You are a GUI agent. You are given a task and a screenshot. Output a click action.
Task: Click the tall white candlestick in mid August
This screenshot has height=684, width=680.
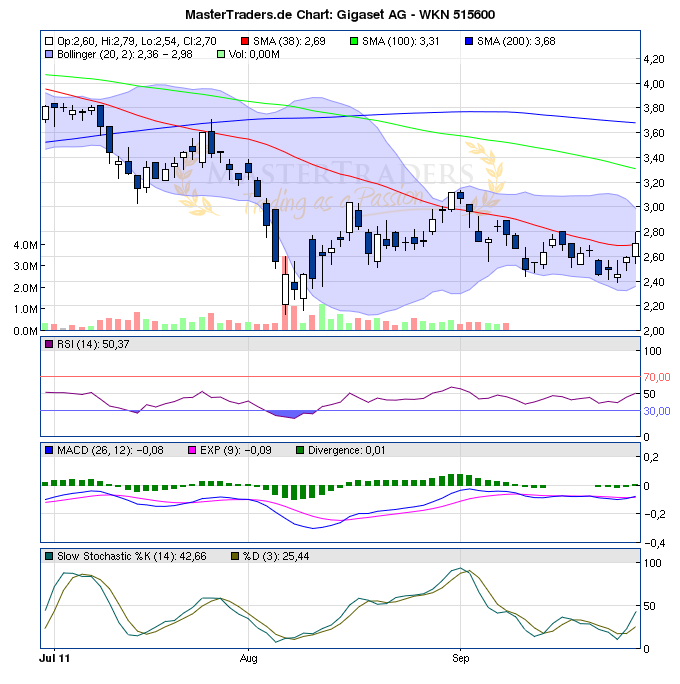click(349, 217)
